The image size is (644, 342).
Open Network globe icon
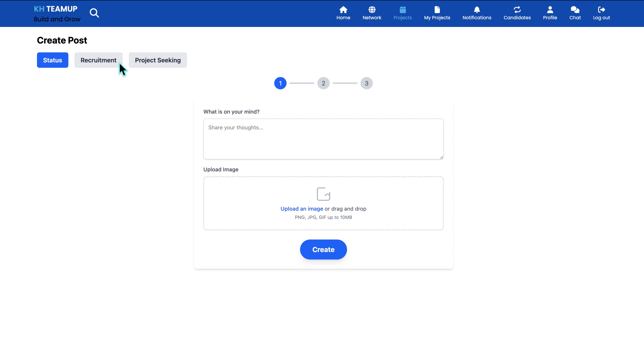[x=372, y=10]
